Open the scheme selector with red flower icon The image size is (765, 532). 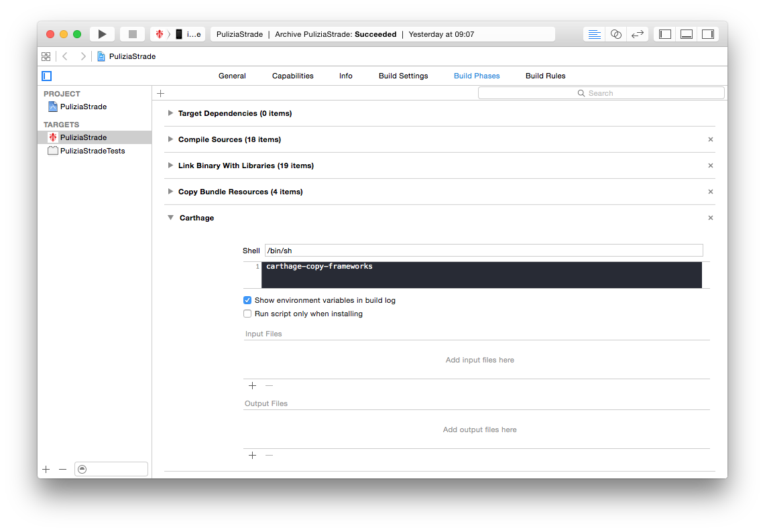[160, 34]
